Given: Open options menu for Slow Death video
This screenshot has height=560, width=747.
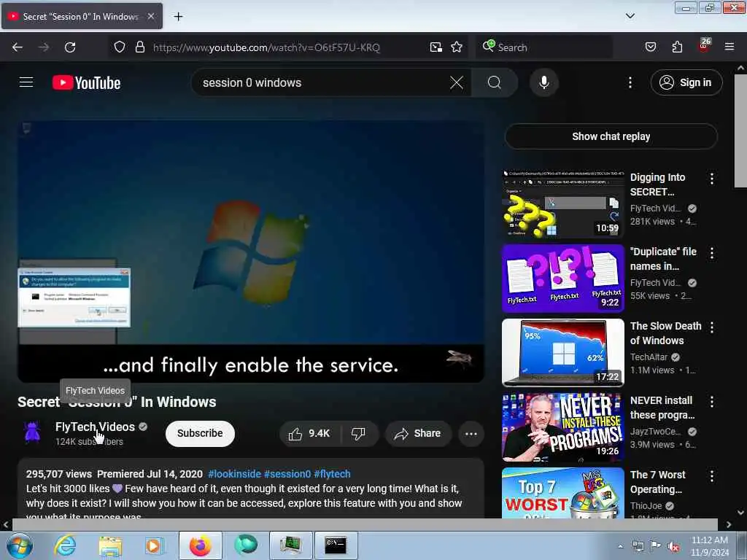Looking at the screenshot, I should tap(712, 327).
